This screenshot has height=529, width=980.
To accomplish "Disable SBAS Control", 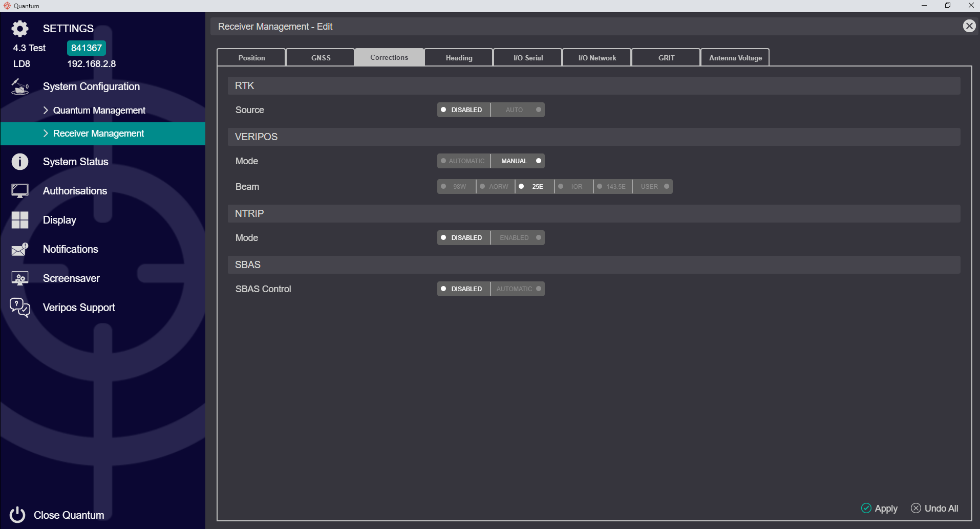I will [462, 289].
